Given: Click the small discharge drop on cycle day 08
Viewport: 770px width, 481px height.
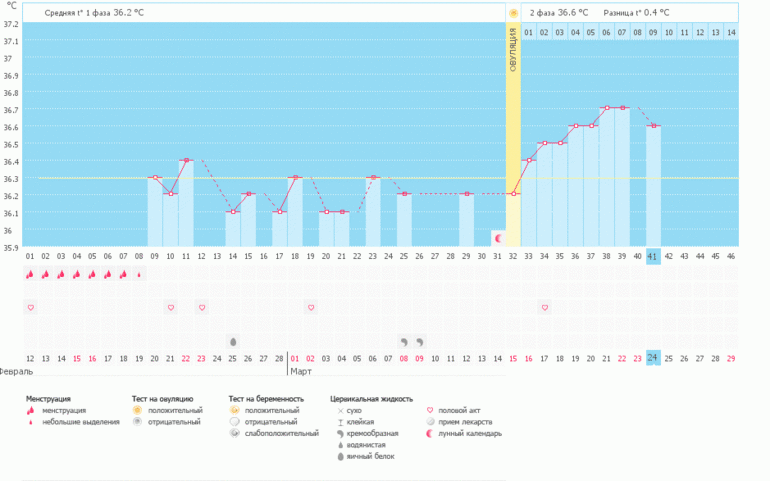Looking at the screenshot, I should [x=139, y=274].
